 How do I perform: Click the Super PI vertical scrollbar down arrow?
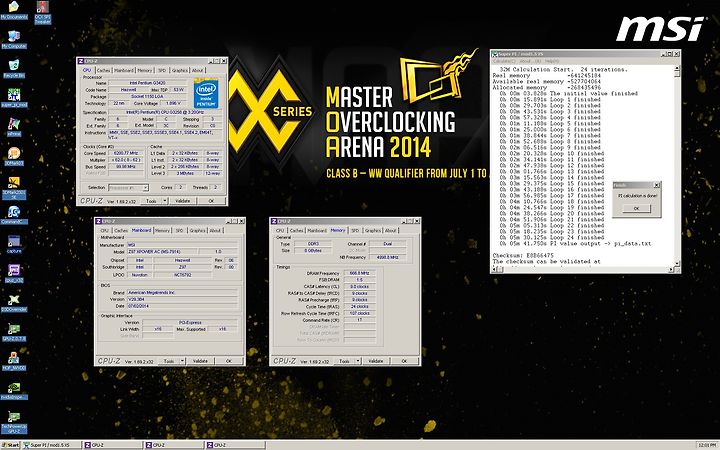click(x=676, y=264)
